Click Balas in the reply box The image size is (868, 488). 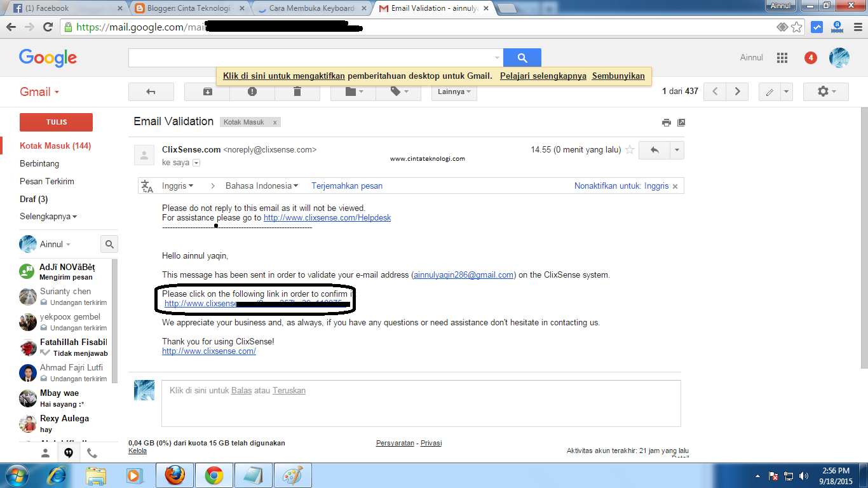point(241,390)
